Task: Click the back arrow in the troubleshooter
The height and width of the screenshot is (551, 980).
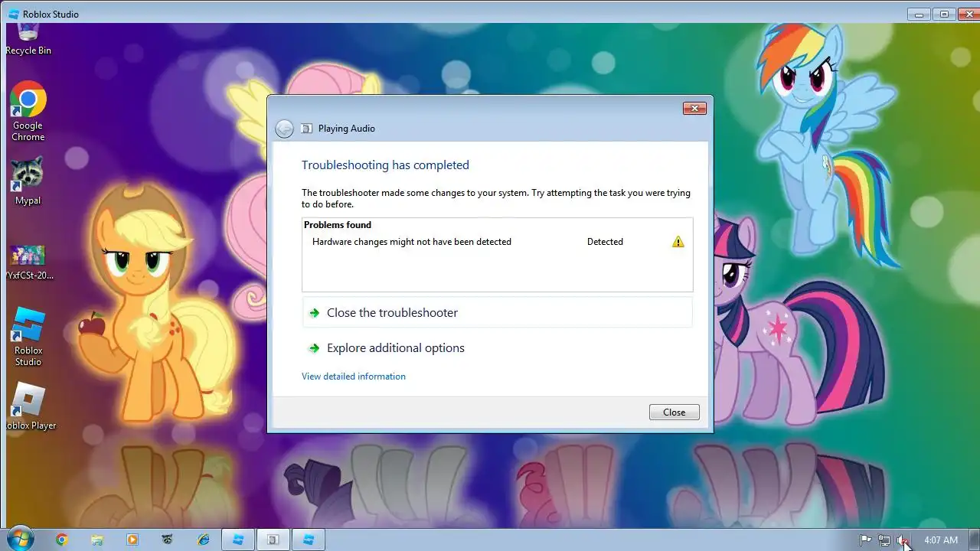Action: tap(284, 129)
